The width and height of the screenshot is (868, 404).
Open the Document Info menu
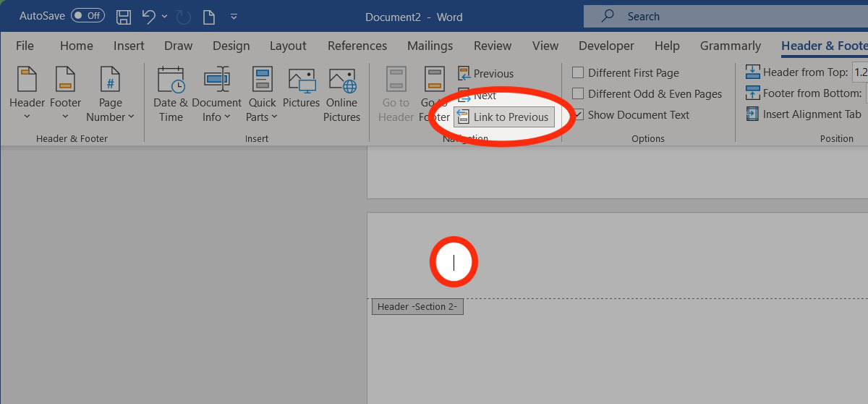(216, 94)
